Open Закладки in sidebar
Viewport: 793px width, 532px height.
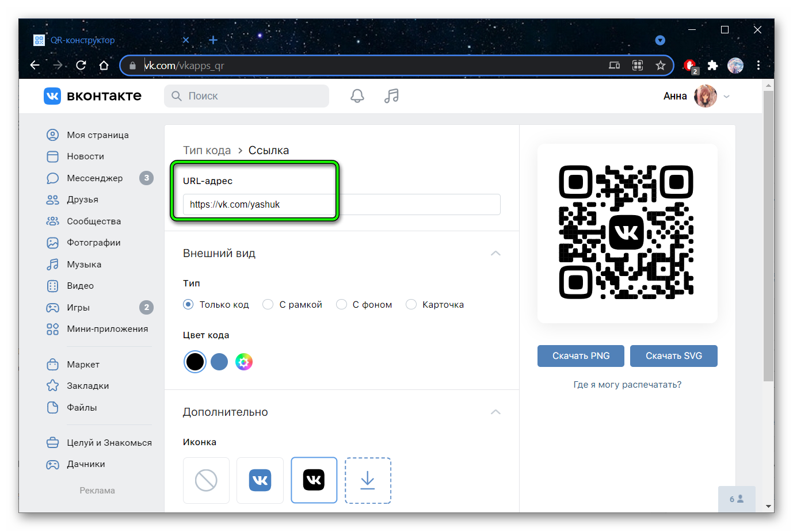(x=87, y=386)
